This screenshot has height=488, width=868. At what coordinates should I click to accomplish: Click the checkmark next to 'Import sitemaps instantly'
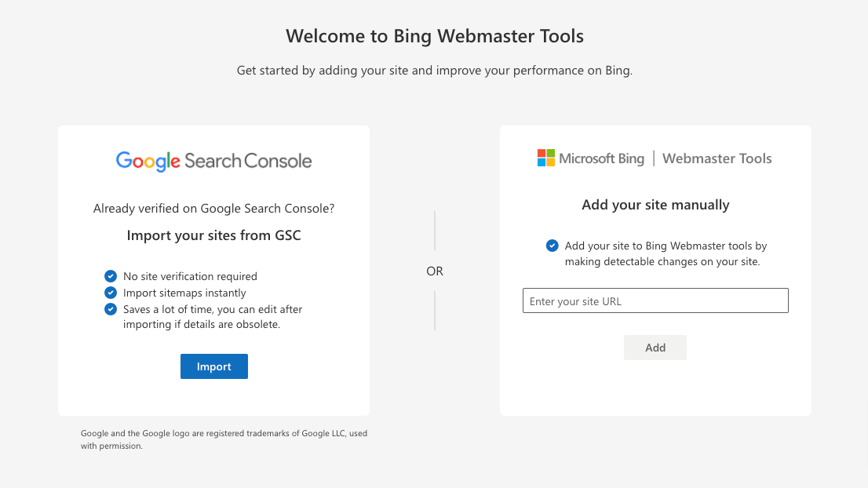[111, 293]
